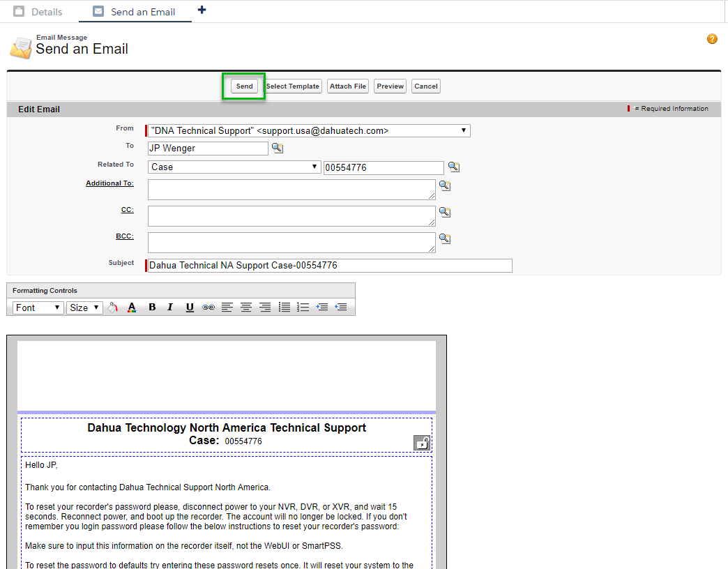
Task: Insert bulleted list
Action: click(284, 308)
